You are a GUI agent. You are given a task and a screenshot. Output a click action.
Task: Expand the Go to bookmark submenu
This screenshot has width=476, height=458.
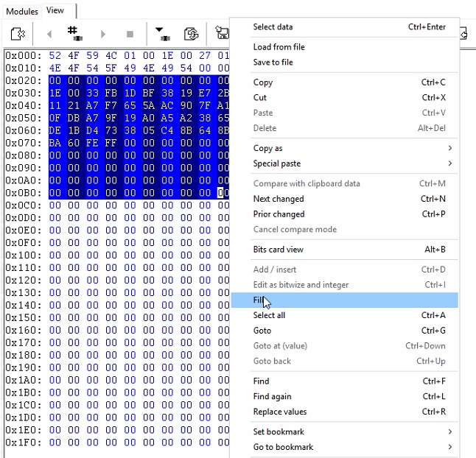coord(345,447)
